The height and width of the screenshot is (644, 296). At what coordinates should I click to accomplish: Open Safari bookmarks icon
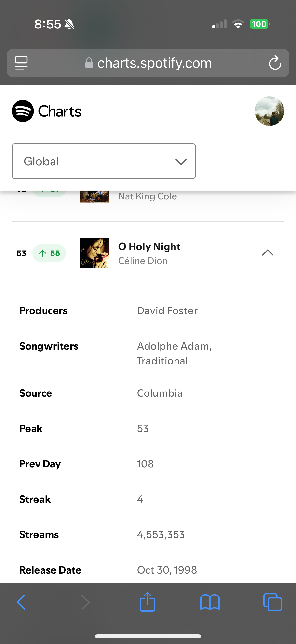coord(210,602)
